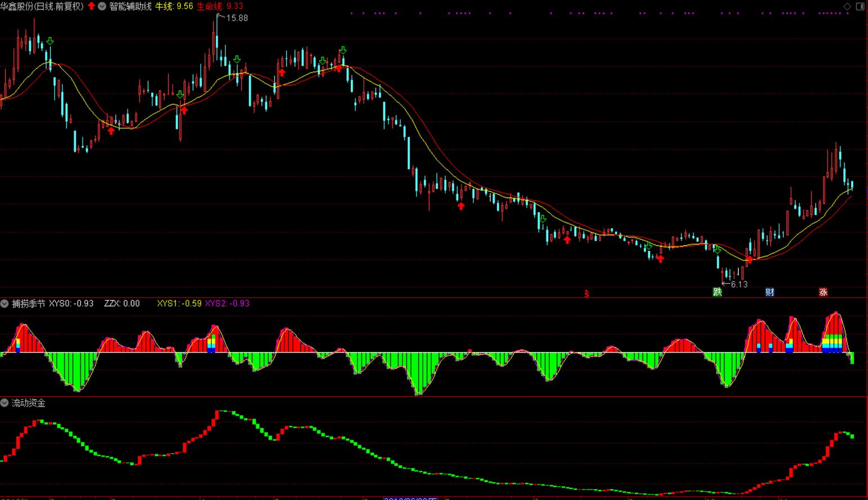
Task: Open the 智能辅助线 indicator dropdown
Action: [102, 6]
